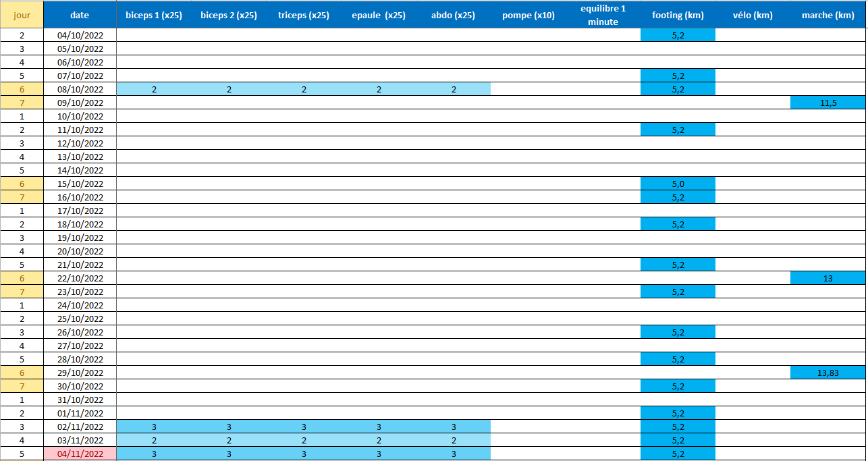Image resolution: width=868 pixels, height=461 pixels.
Task: Select the "footing (km)" header
Action: pos(678,15)
